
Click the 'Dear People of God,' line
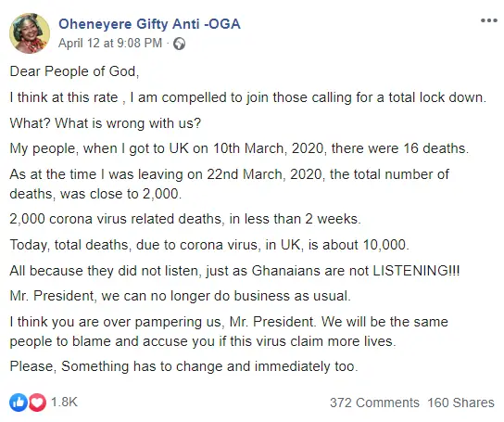coord(74,71)
